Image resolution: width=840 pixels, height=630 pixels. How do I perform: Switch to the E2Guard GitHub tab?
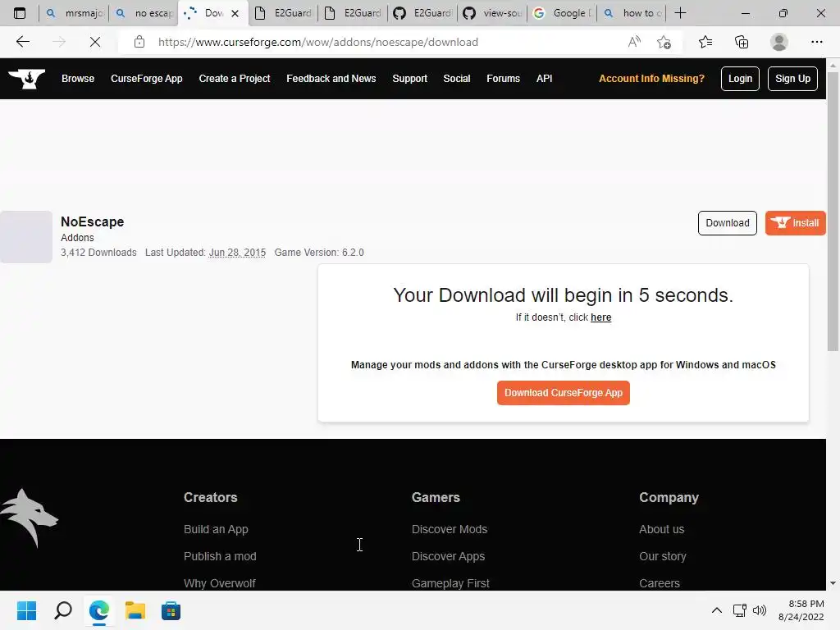click(x=422, y=13)
